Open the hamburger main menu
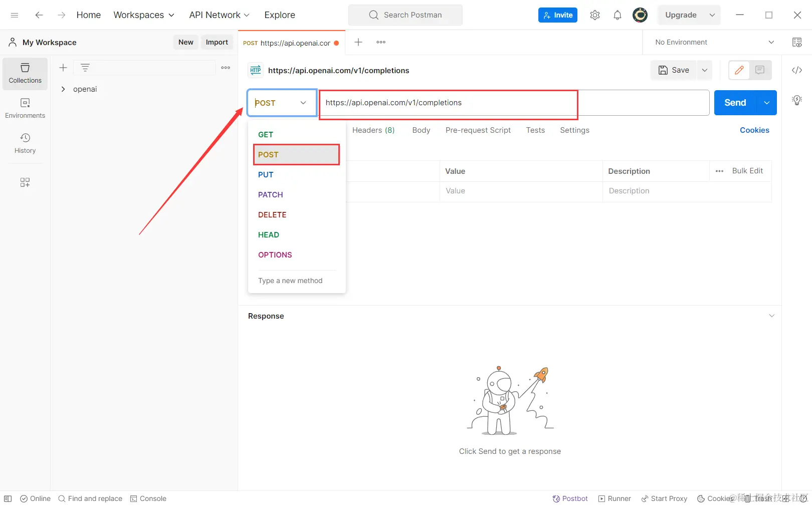 point(15,15)
